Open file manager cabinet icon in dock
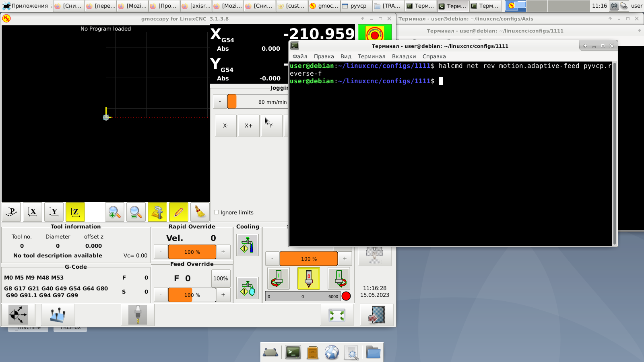 coord(313,353)
